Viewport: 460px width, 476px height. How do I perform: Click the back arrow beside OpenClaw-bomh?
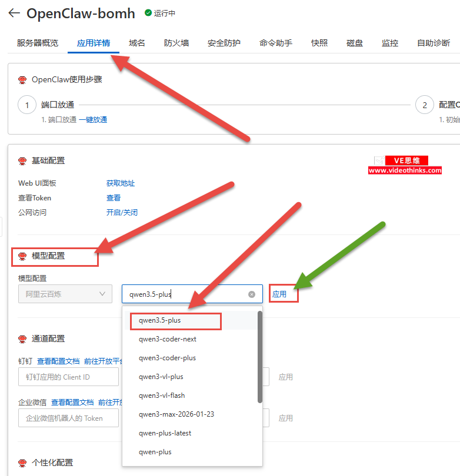coord(14,14)
